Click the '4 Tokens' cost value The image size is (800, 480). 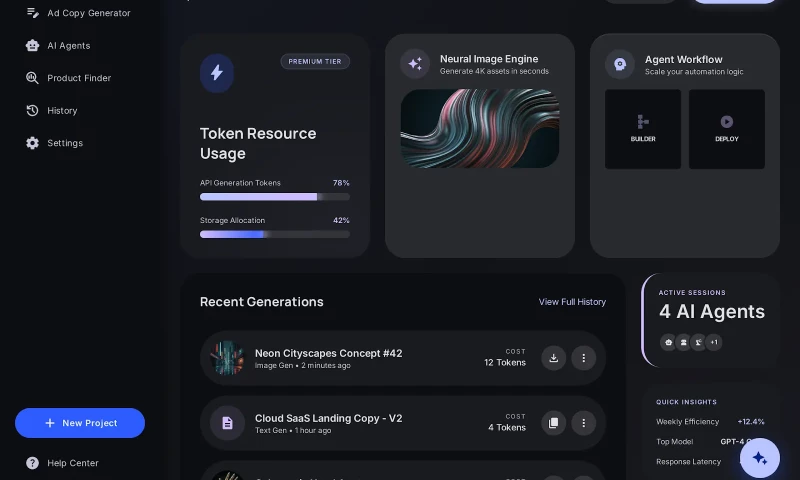pyautogui.click(x=507, y=427)
